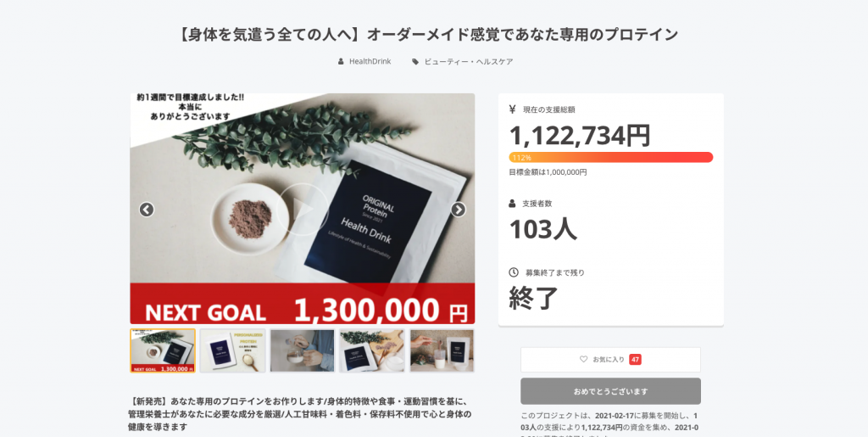The height and width of the screenshot is (437, 868).
Task: Add project to favorites with お気に入り button
Action: coord(610,360)
